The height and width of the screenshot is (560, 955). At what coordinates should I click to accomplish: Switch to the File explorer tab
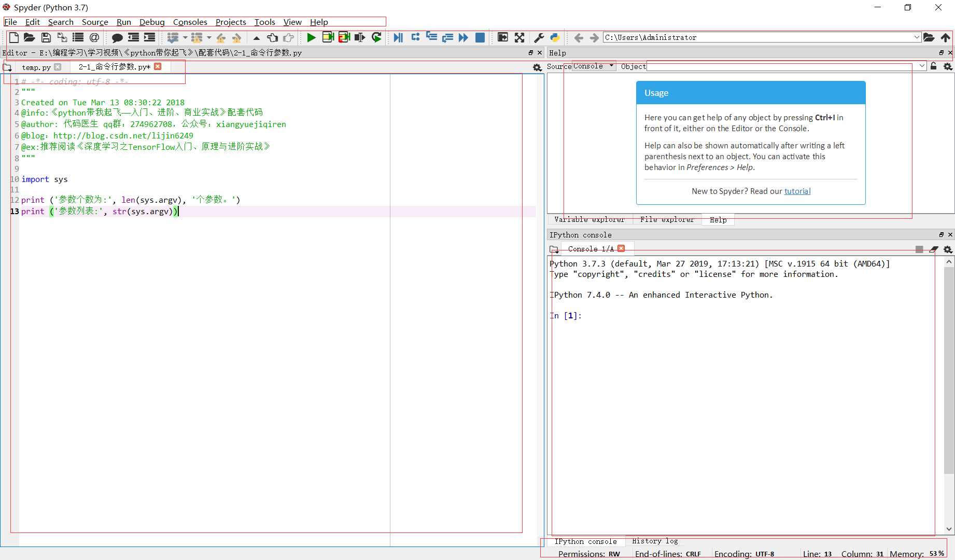click(x=667, y=219)
